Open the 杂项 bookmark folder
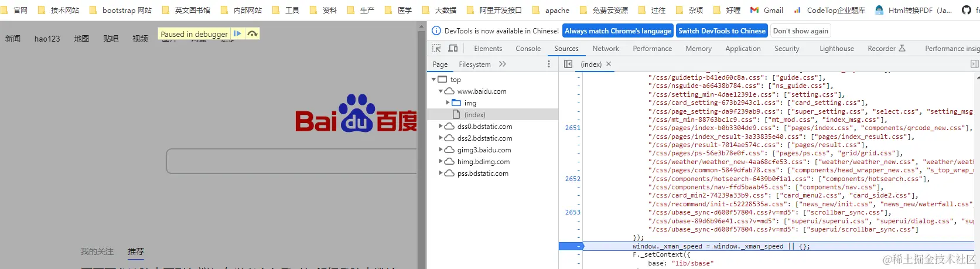 (689, 10)
